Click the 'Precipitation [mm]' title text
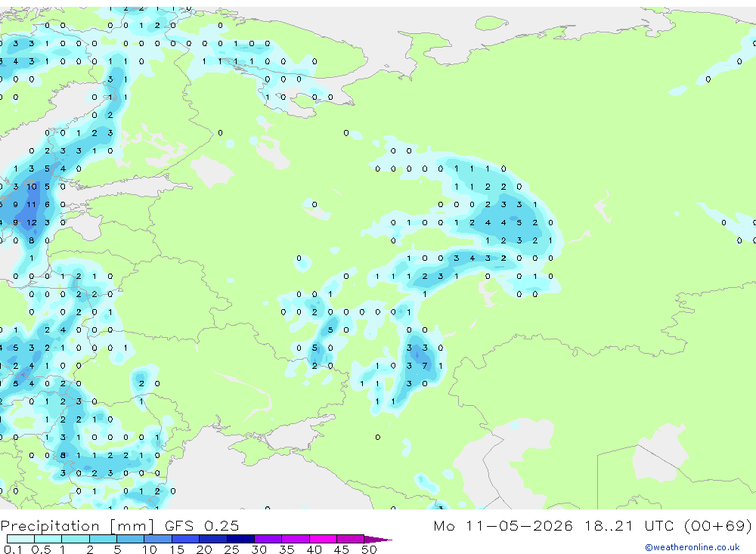 coord(77,526)
